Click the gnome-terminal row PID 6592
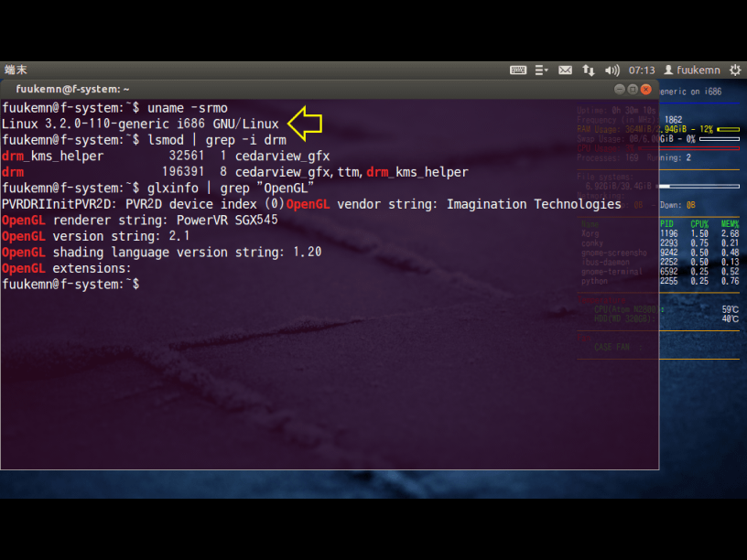Screen dimensions: 747x560 click(x=660, y=272)
